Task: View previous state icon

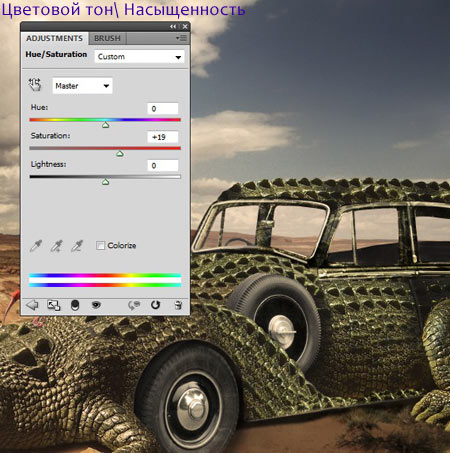Action: click(134, 305)
